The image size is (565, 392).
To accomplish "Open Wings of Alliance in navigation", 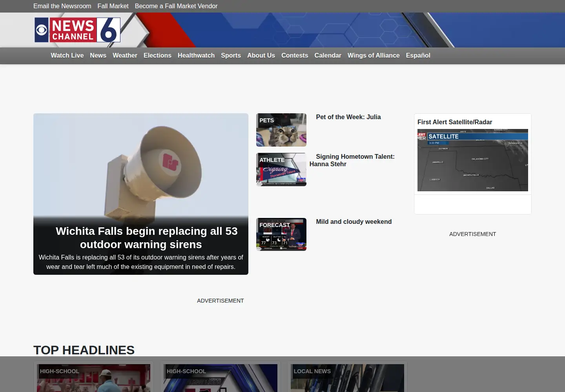I will [374, 56].
